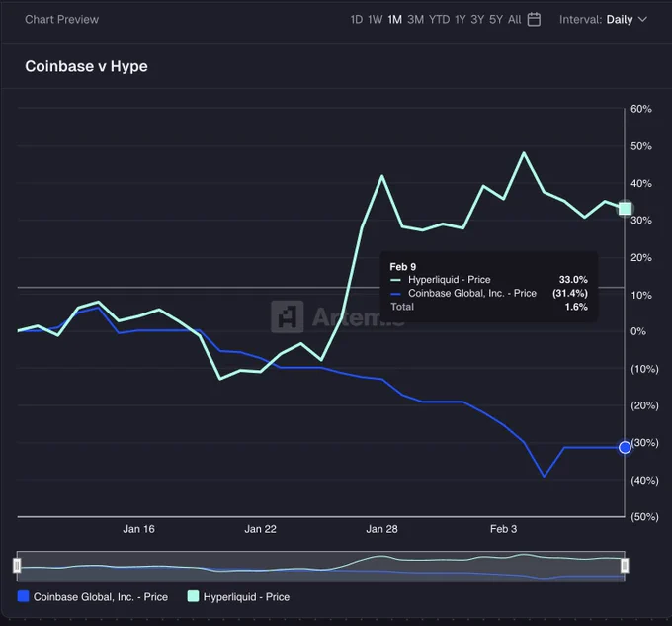The width and height of the screenshot is (672, 626).
Task: Click the Jan 28 axis label
Action: [381, 529]
